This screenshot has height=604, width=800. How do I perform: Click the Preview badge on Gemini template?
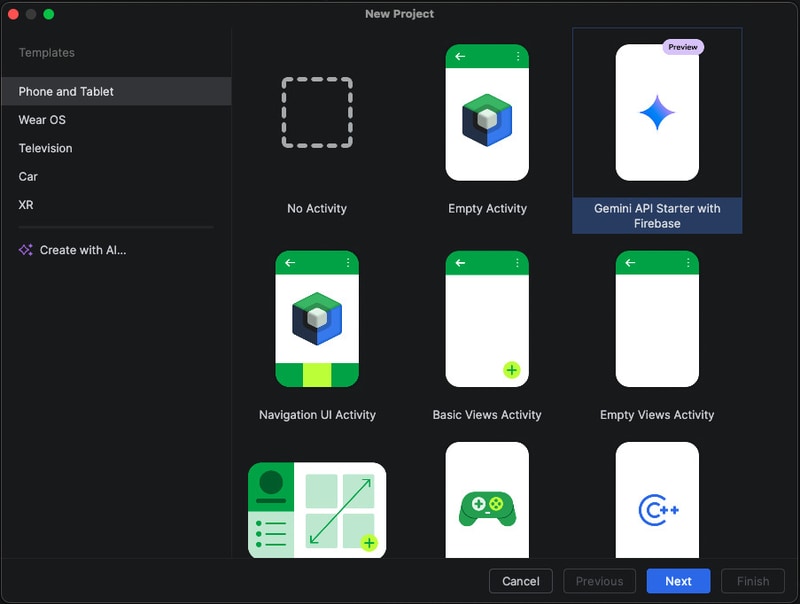(683, 47)
